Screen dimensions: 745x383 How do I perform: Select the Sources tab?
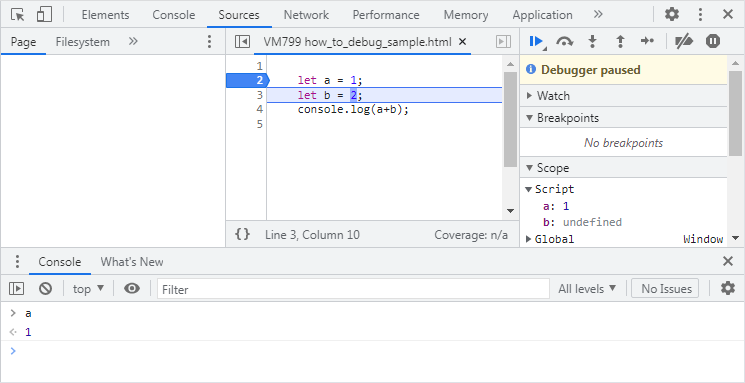coord(239,15)
